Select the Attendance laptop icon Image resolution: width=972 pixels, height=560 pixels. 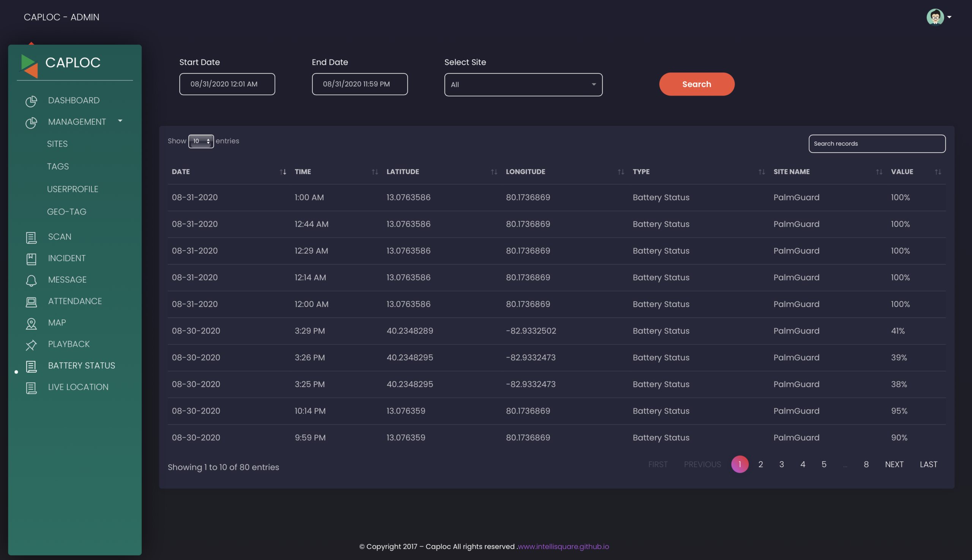[x=31, y=302]
